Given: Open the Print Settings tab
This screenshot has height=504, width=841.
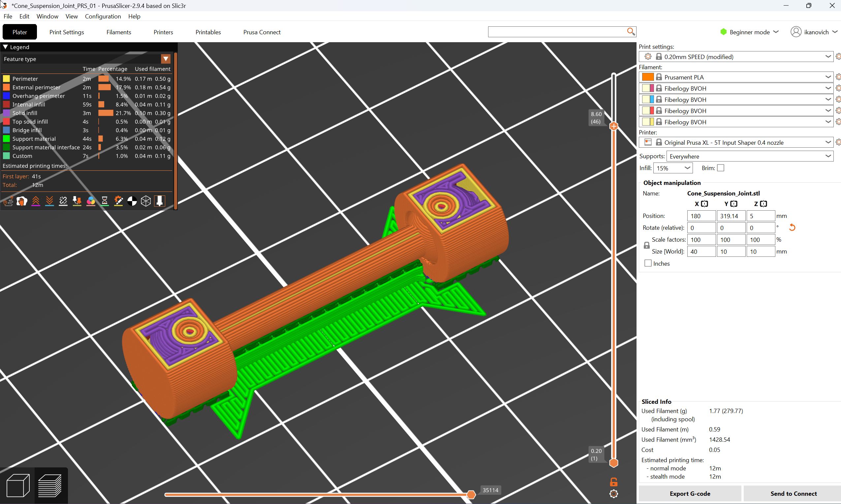Looking at the screenshot, I should (67, 32).
